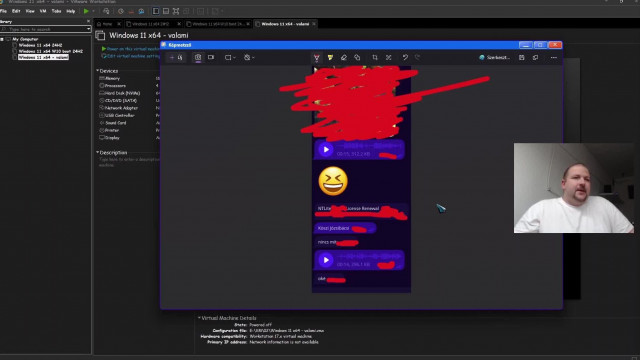Switch to the Windows 11 x64 24H2 tab

coord(151,24)
